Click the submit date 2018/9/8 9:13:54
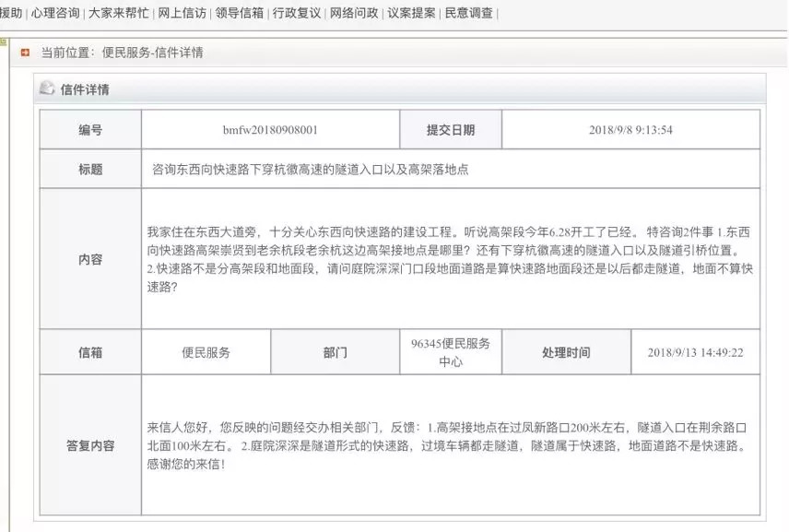This screenshot has width=789, height=532. [x=630, y=130]
